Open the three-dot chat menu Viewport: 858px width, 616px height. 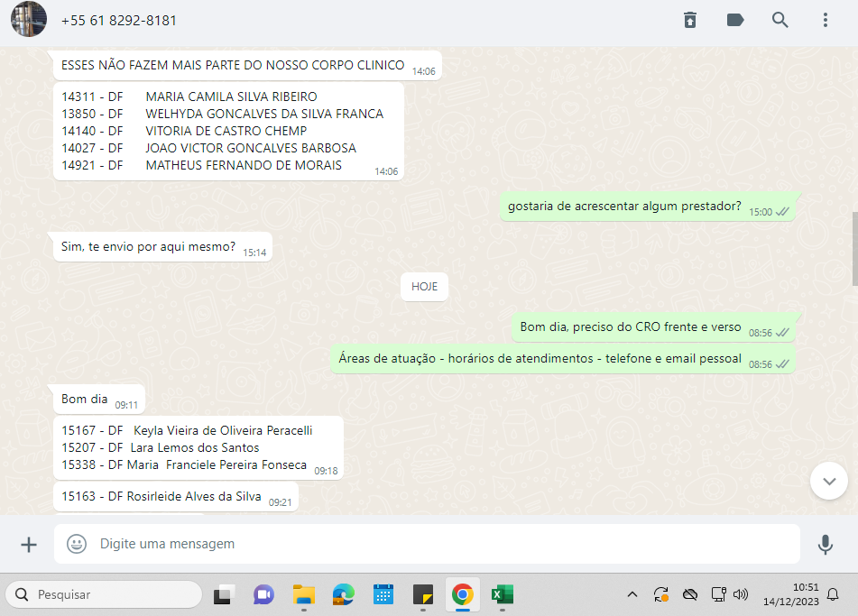tap(826, 20)
